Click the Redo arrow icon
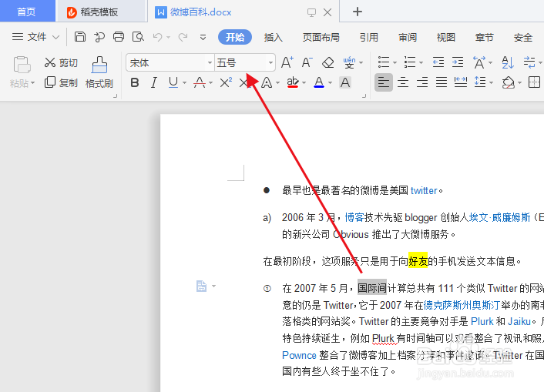544x392 pixels. point(183,37)
